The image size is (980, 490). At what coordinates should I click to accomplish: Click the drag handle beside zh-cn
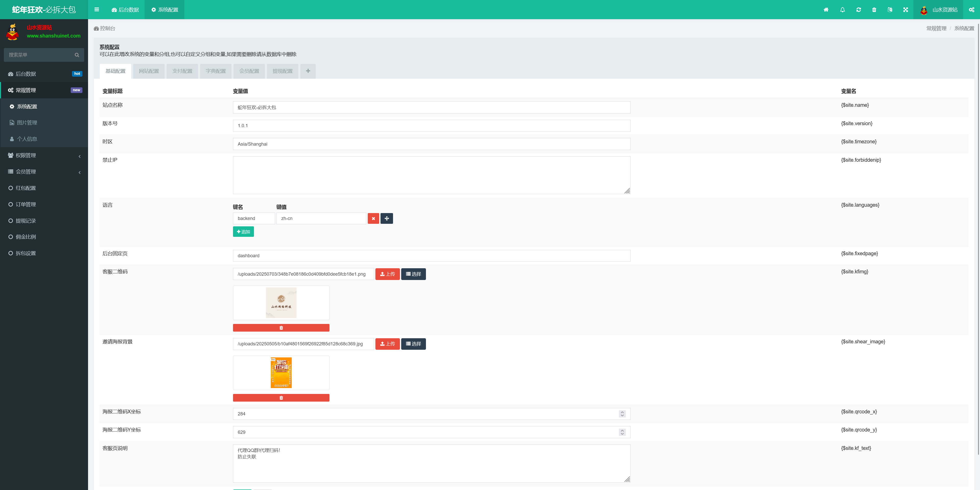coord(387,218)
